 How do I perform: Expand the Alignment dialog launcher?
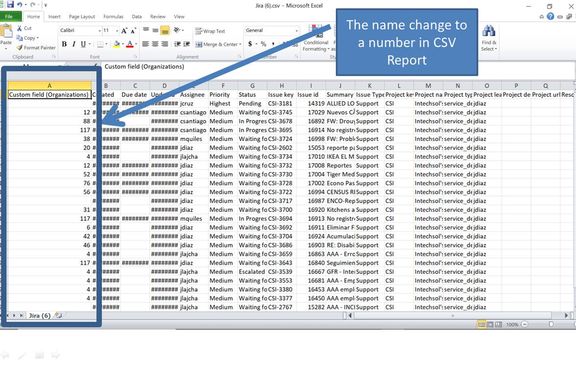click(x=239, y=57)
